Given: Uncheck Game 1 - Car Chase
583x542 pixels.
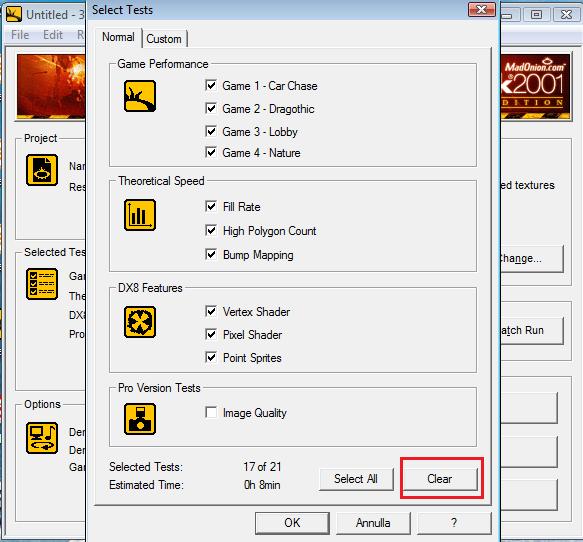Looking at the screenshot, I should click(x=211, y=85).
